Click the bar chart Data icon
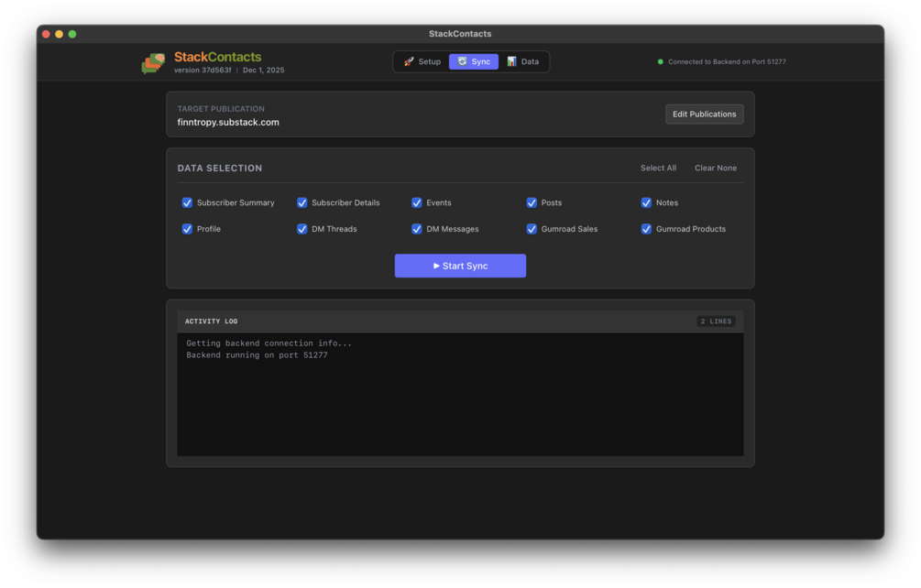The width and height of the screenshot is (921, 588). [x=511, y=61]
